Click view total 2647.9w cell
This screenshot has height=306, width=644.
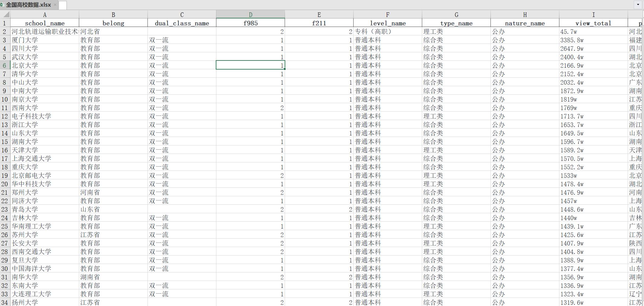click(594, 48)
